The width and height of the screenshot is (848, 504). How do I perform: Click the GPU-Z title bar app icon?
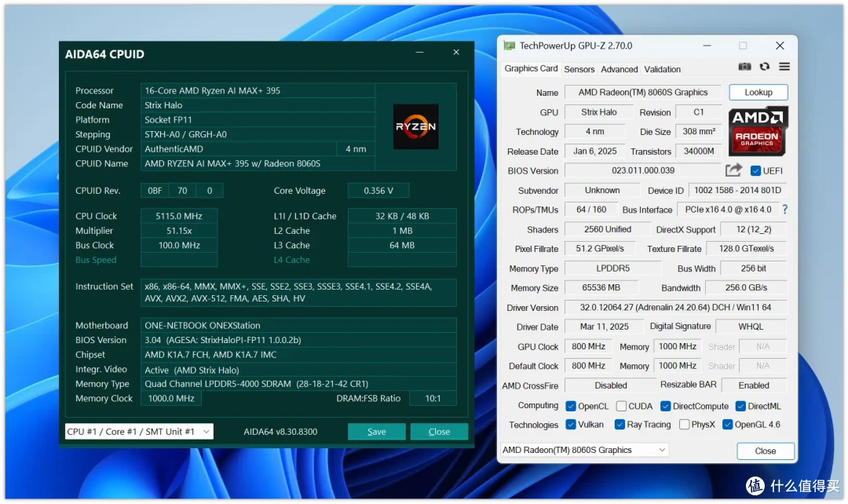509,46
